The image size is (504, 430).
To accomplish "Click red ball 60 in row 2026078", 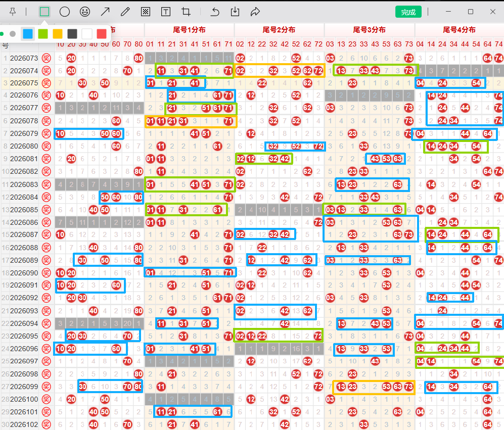I will 116,121.
